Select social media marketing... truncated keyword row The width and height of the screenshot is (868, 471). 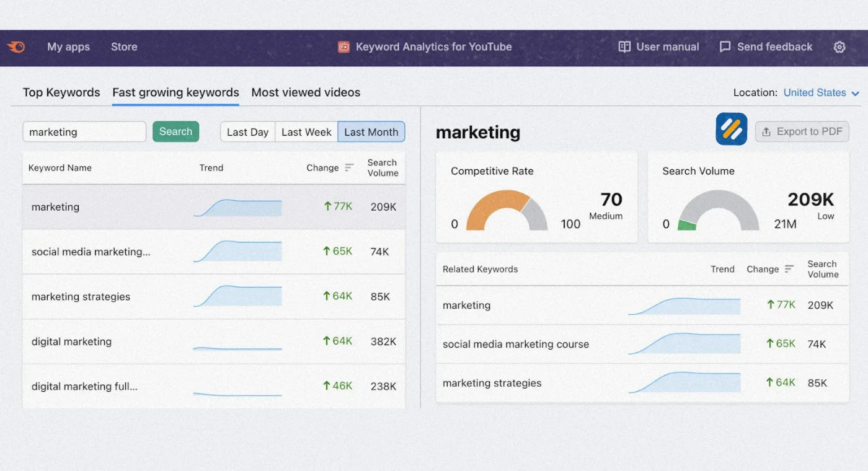click(214, 252)
